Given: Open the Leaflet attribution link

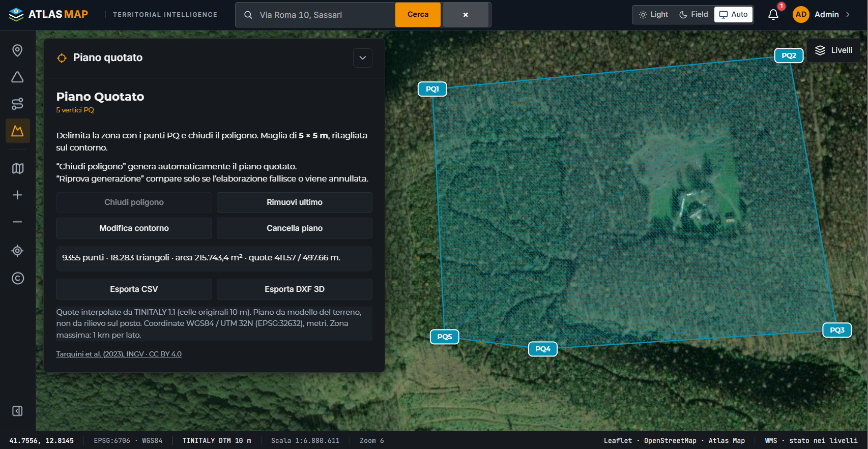Looking at the screenshot, I should pos(618,441).
